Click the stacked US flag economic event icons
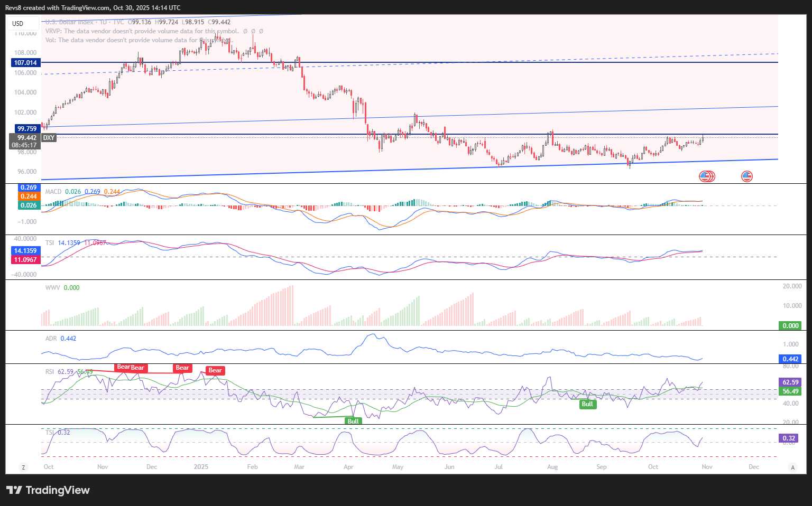812x506 pixels. (707, 176)
